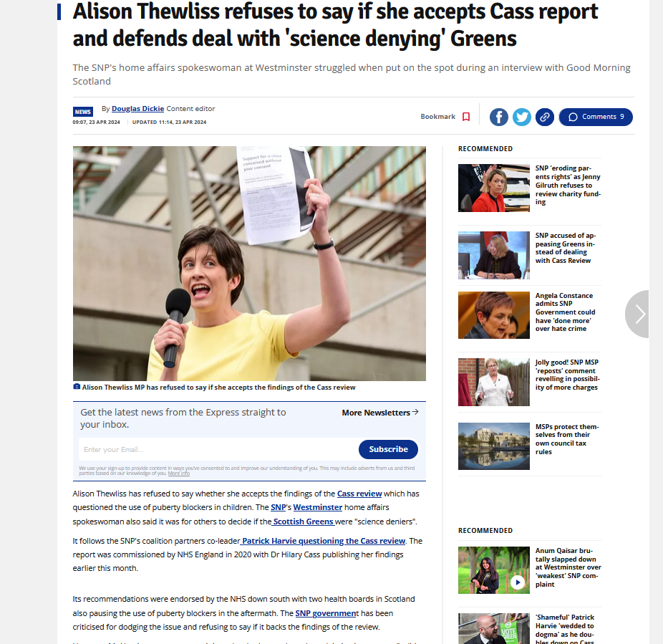
Task: Open the Jenny Gilruth article thumbnail
Action: [494, 188]
